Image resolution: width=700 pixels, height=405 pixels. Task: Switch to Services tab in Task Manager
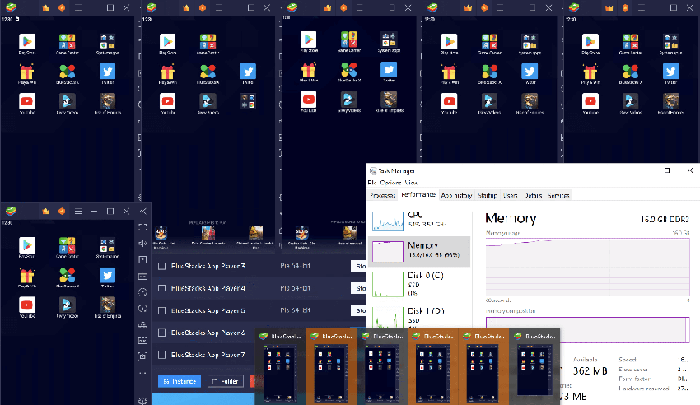[x=558, y=196]
